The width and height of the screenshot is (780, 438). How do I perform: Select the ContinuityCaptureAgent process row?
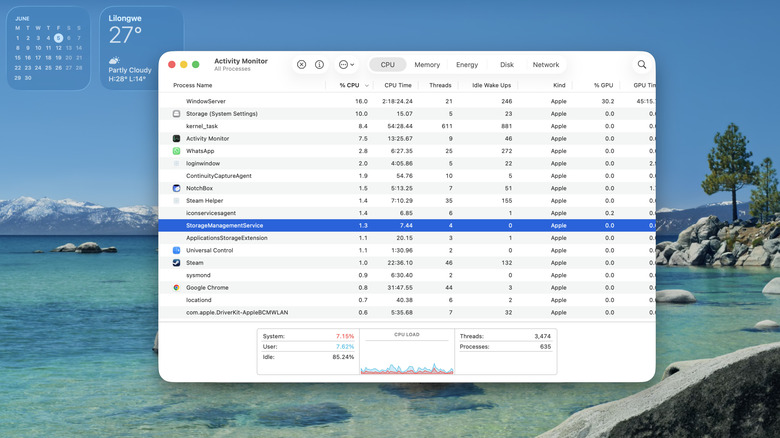click(x=407, y=176)
